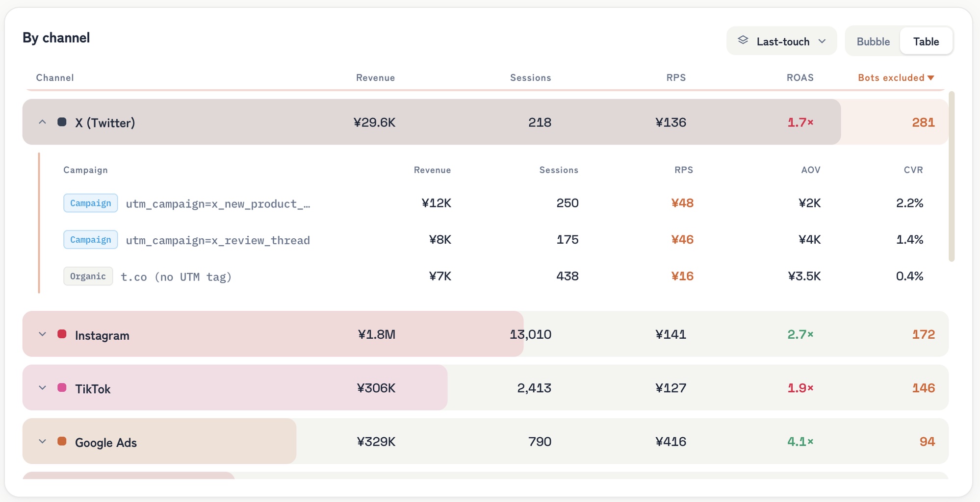Click the TikTok pink color swatch
980x502 pixels.
(x=62, y=387)
